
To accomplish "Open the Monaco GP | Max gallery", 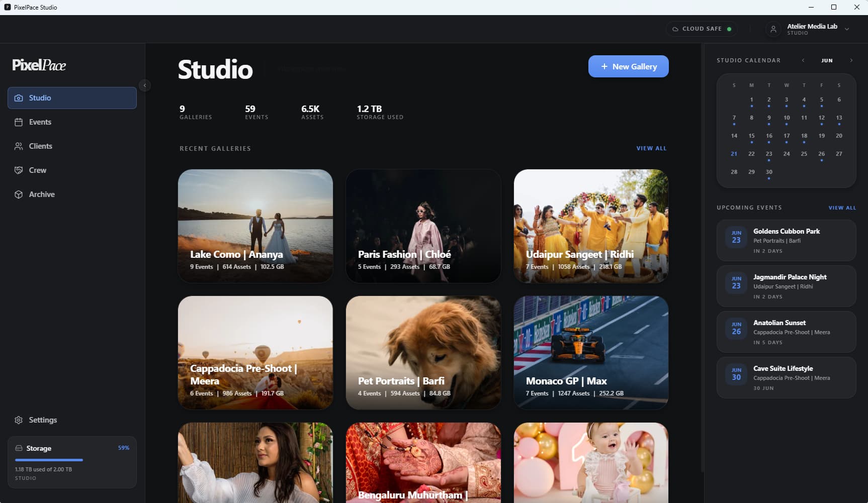I will click(x=591, y=352).
